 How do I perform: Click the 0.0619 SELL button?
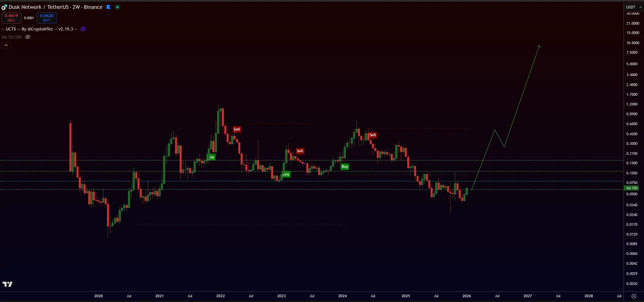click(11, 18)
